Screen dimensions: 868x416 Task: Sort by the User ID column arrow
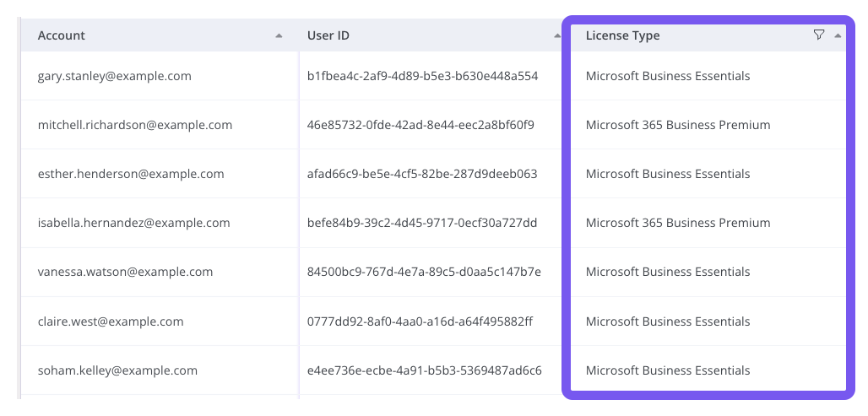coord(557,35)
